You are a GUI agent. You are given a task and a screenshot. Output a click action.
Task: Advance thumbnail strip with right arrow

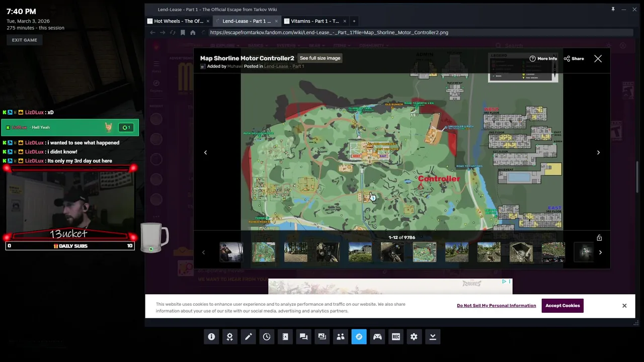[600, 252]
